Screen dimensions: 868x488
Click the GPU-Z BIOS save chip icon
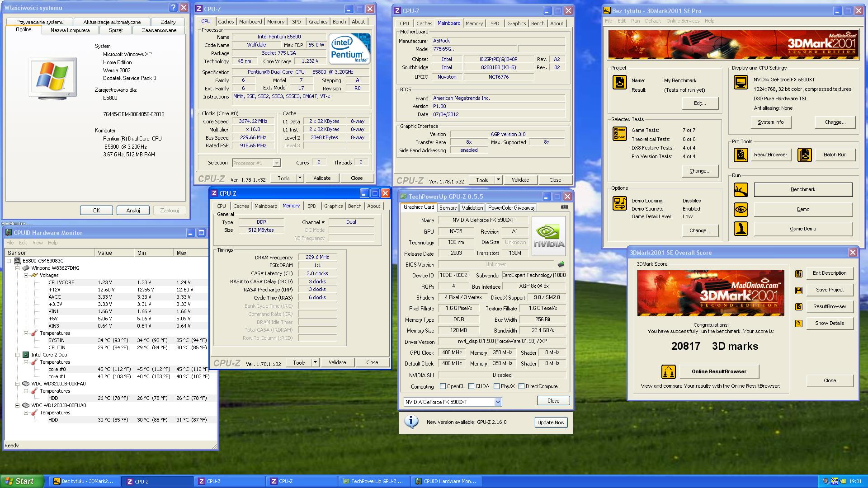[561, 264]
